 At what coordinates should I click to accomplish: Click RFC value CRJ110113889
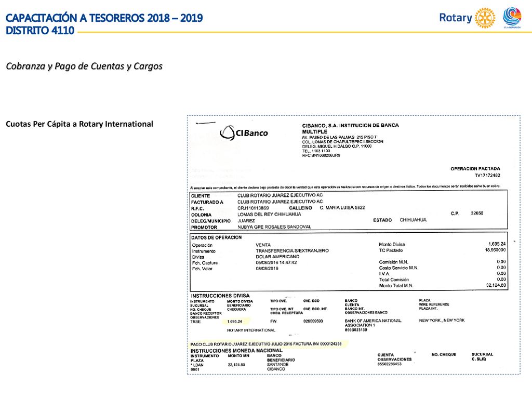coord(253,208)
